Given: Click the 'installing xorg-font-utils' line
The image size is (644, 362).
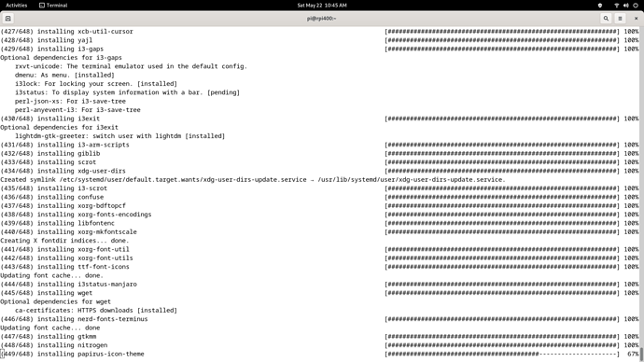Looking at the screenshot, I should click(x=66, y=258).
